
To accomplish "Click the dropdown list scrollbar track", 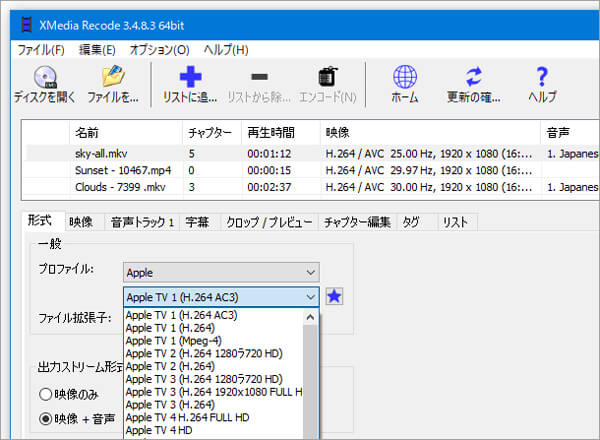I will pos(310,382).
